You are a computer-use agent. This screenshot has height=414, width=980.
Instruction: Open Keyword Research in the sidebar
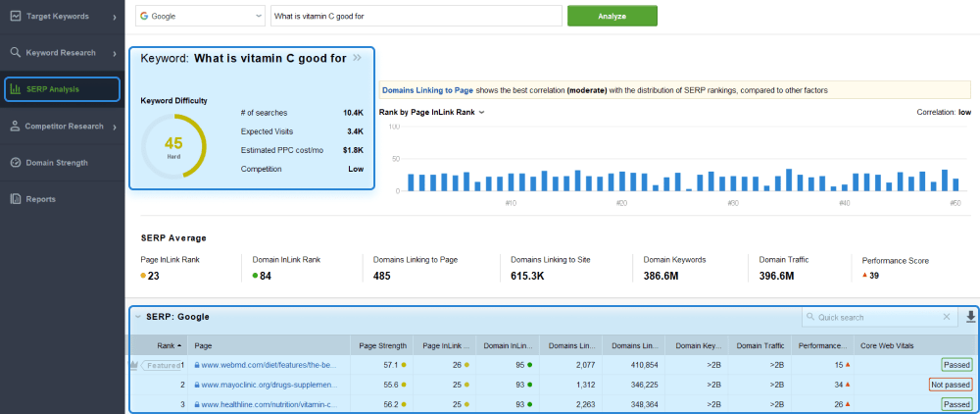pyautogui.click(x=62, y=53)
